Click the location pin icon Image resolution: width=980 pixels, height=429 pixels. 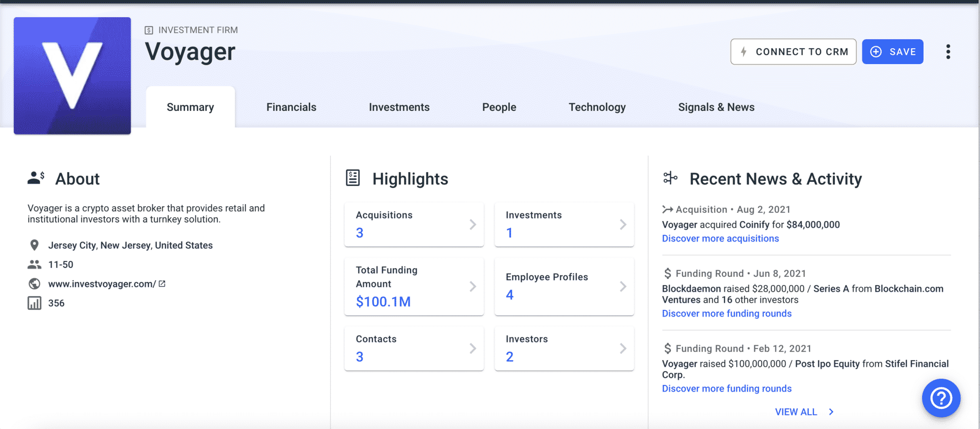[x=34, y=245]
